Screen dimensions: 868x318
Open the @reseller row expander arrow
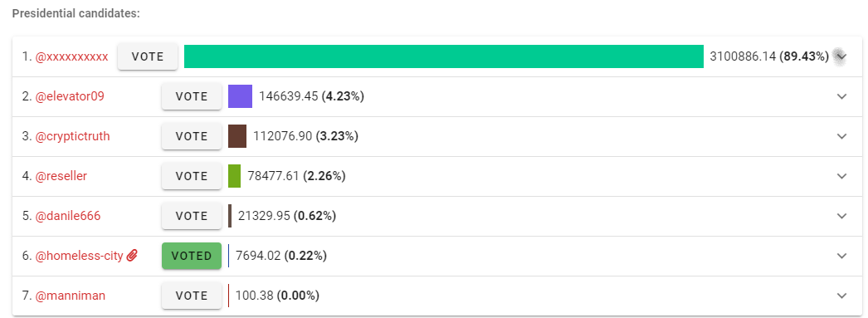click(841, 176)
